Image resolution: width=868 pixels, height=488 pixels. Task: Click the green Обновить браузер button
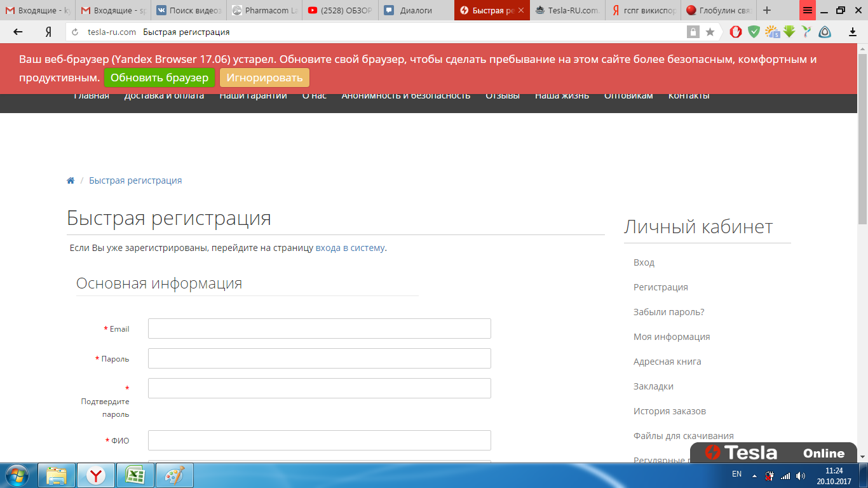159,78
